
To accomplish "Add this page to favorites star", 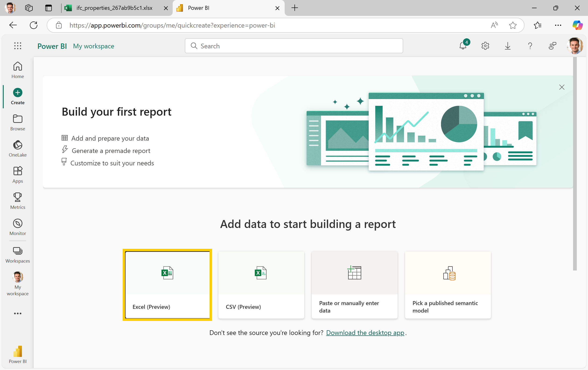I will point(513,25).
